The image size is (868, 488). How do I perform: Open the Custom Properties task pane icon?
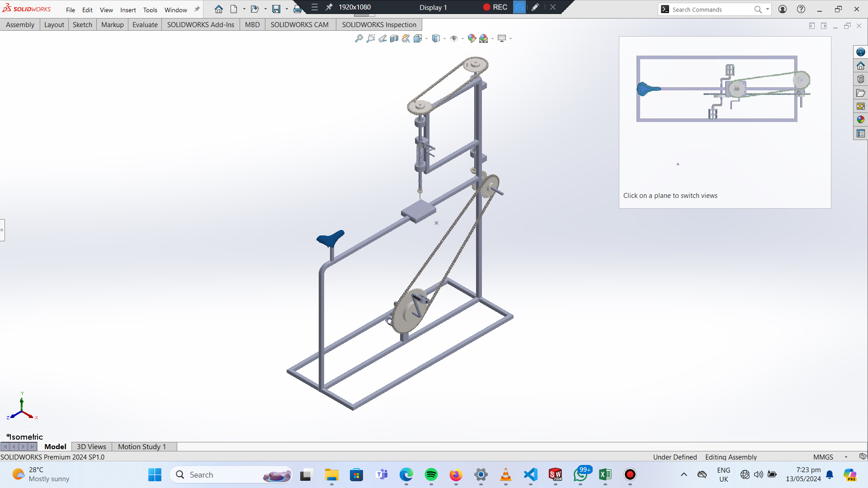point(860,133)
